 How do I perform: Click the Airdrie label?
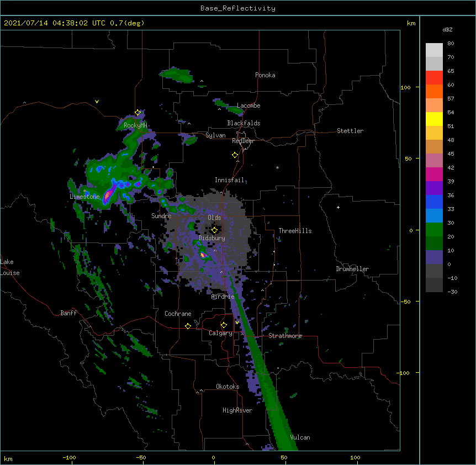click(x=223, y=297)
